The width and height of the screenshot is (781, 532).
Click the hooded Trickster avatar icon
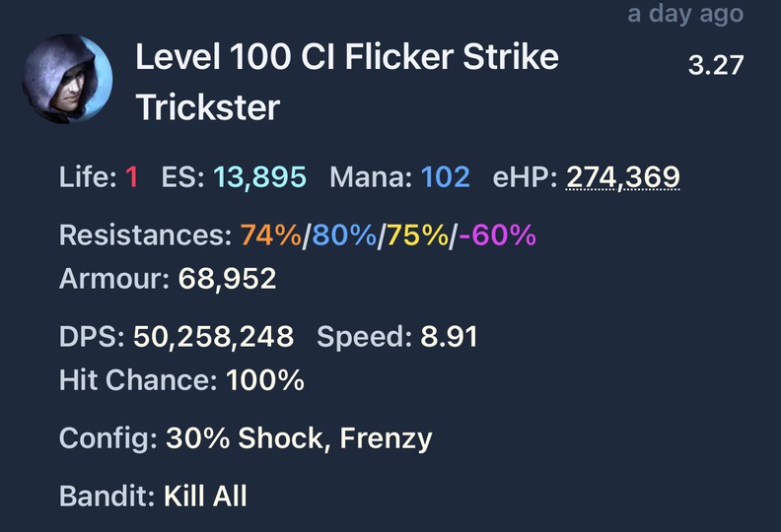pos(68,81)
